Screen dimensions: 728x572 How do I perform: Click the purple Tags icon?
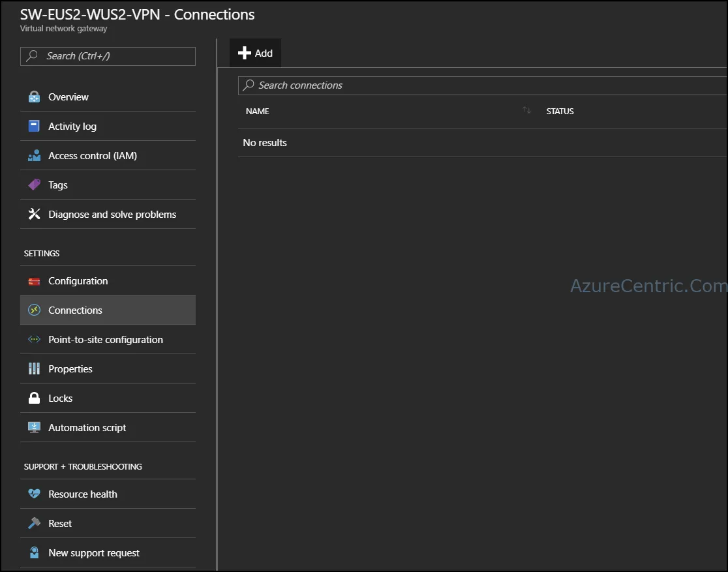[x=34, y=185]
